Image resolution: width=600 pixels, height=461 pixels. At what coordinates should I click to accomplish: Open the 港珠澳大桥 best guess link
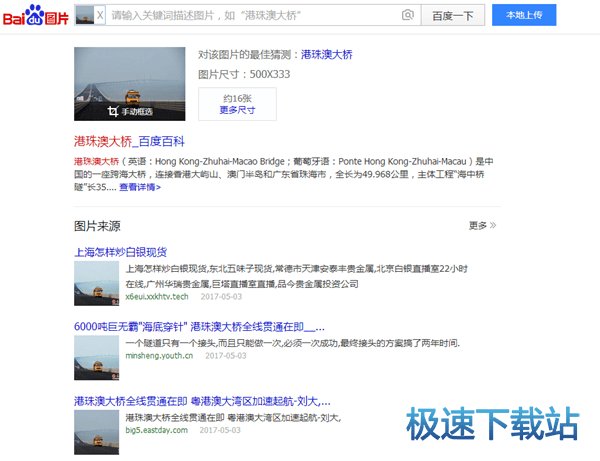coord(326,55)
